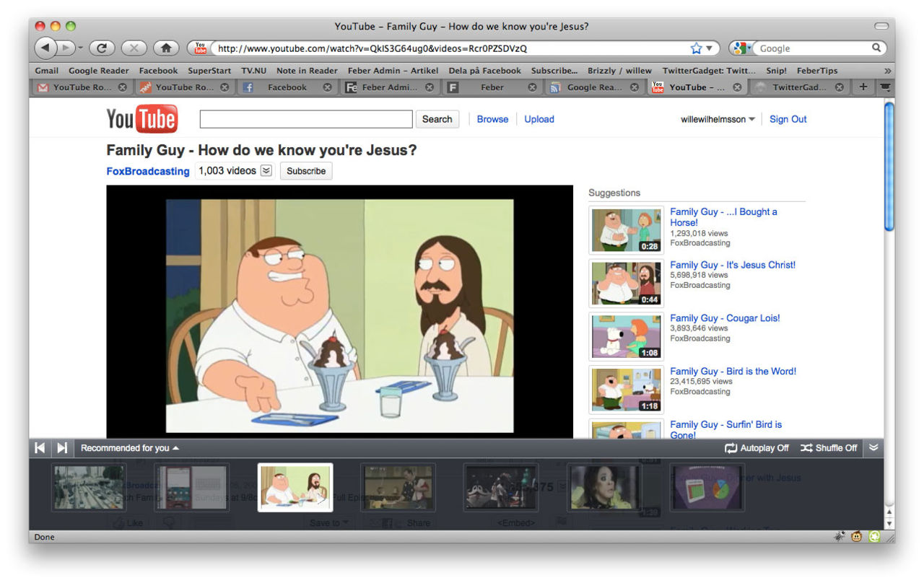Open the Recommended for you menu

coord(130,448)
